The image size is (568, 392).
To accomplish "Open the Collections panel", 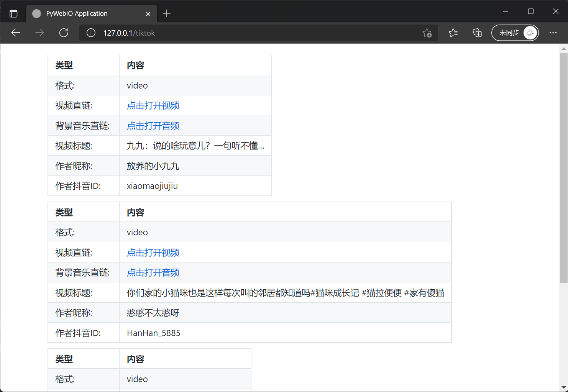I will pos(477,33).
